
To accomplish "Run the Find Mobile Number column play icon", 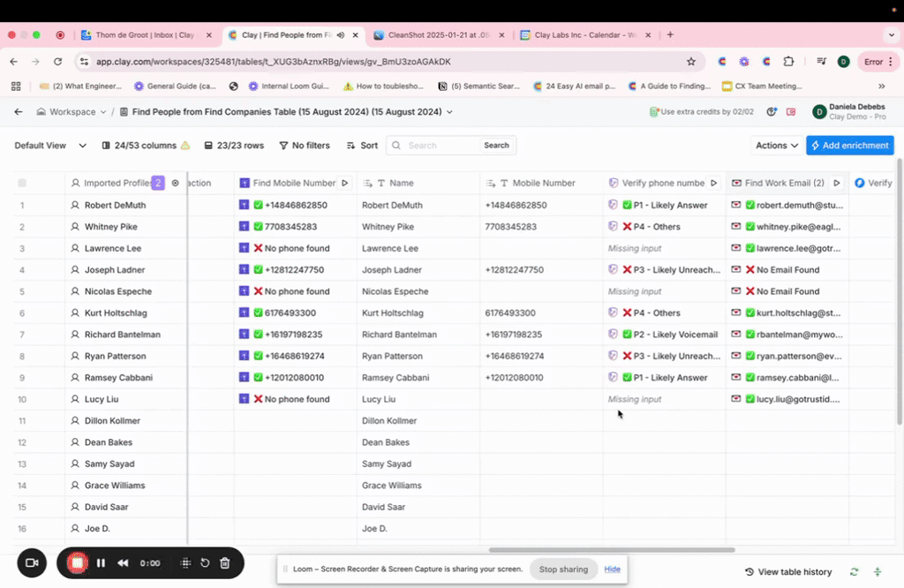I will (345, 183).
